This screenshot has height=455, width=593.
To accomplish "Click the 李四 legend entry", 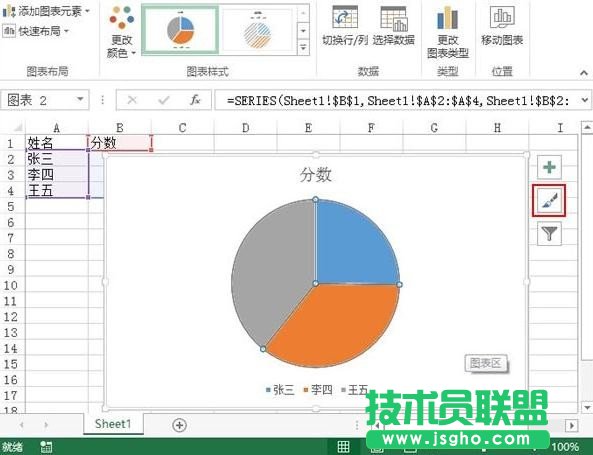I will [318, 390].
